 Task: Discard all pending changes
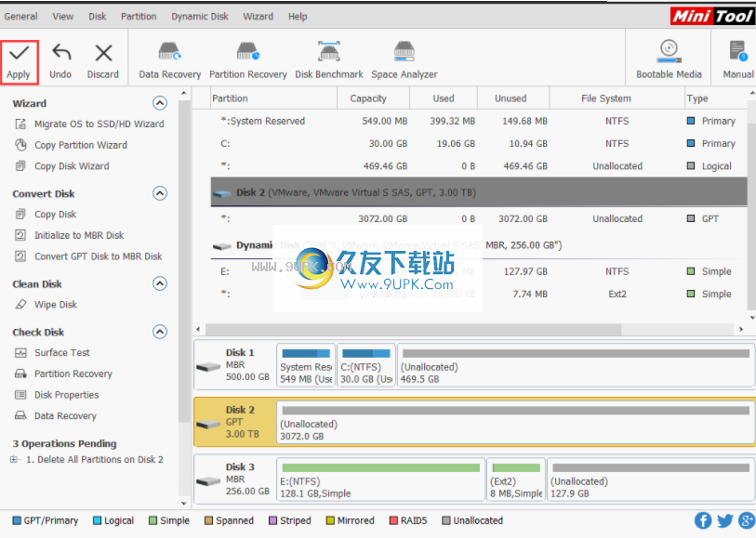pyautogui.click(x=103, y=62)
